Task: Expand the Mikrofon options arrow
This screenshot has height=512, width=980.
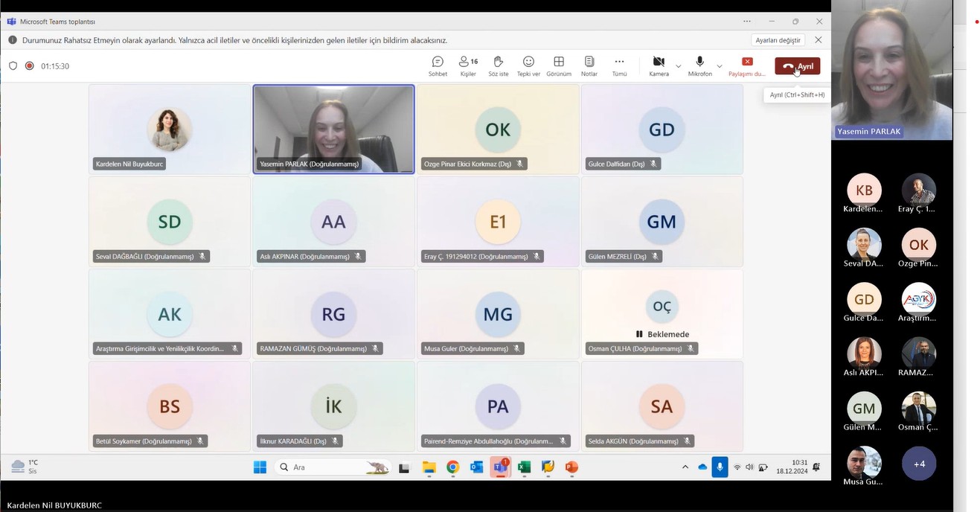Action: [719, 66]
